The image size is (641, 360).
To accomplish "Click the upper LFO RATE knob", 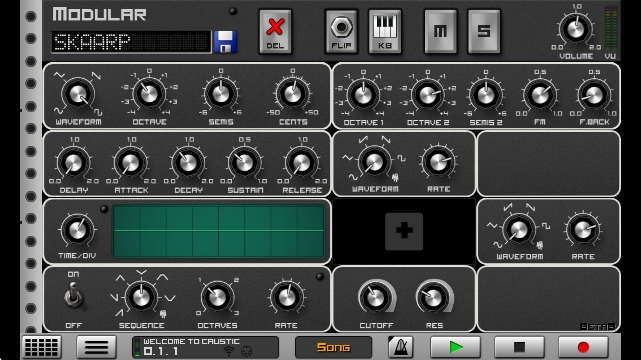I will tap(438, 162).
